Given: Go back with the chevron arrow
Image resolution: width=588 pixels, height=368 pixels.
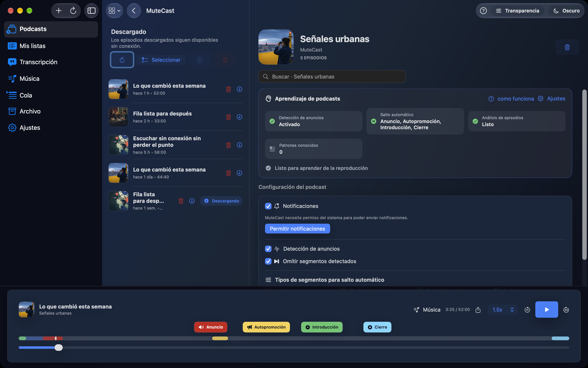Looking at the screenshot, I should 134,11.
